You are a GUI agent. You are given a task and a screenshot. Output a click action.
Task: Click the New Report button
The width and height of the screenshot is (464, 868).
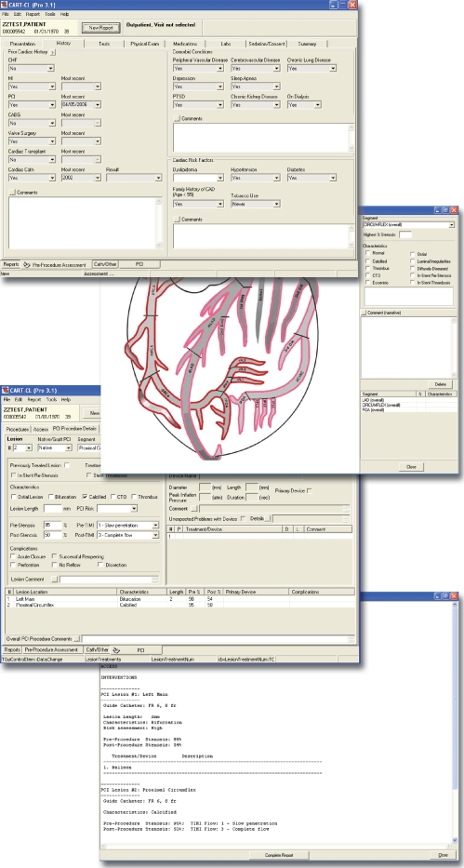(101, 27)
